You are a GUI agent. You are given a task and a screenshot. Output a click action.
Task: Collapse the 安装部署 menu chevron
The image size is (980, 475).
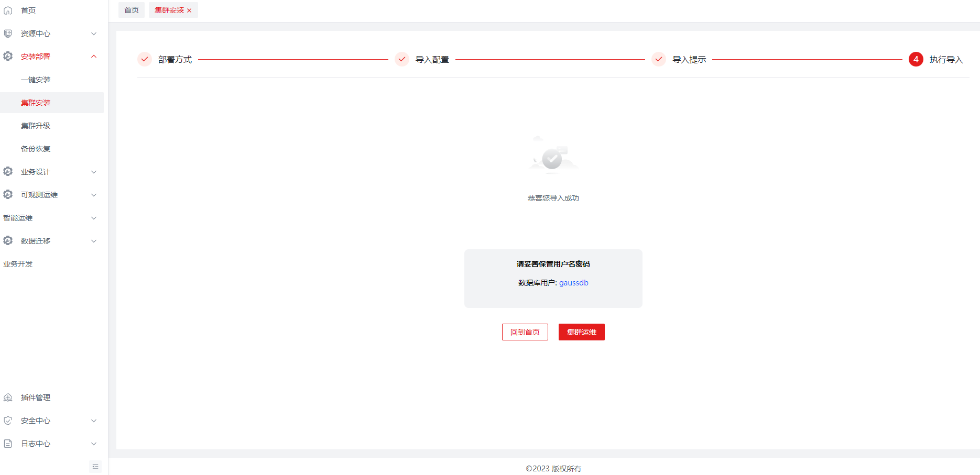coord(94,57)
